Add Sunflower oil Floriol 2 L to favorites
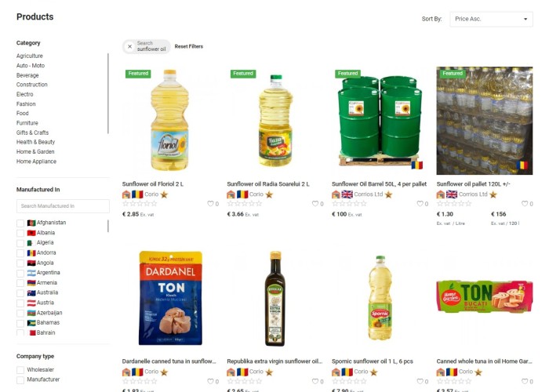This screenshot has width=549, height=392. [x=210, y=204]
